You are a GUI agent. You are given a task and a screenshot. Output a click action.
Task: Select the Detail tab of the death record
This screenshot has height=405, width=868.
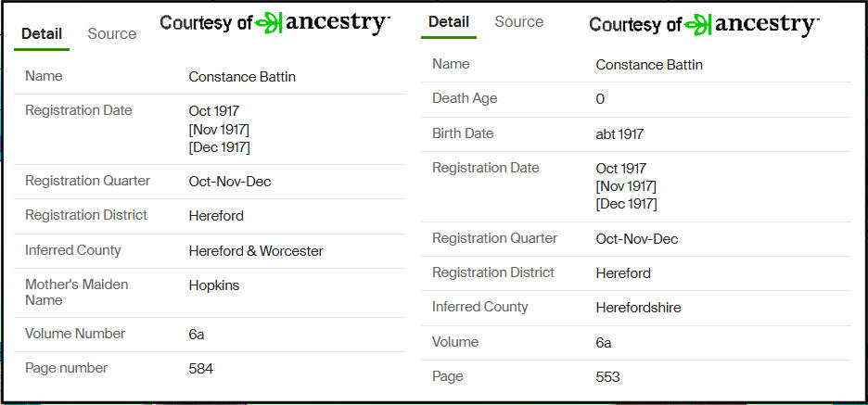pyautogui.click(x=449, y=21)
